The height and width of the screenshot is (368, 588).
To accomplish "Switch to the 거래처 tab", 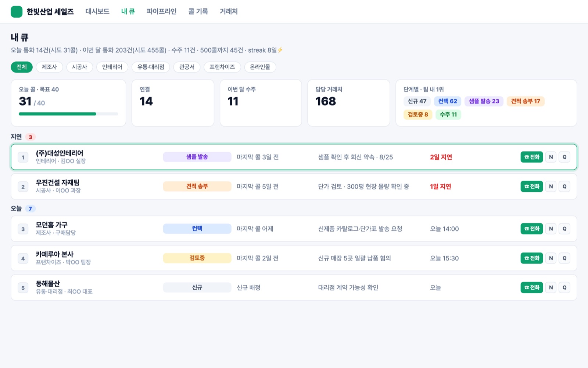I will coord(229,11).
